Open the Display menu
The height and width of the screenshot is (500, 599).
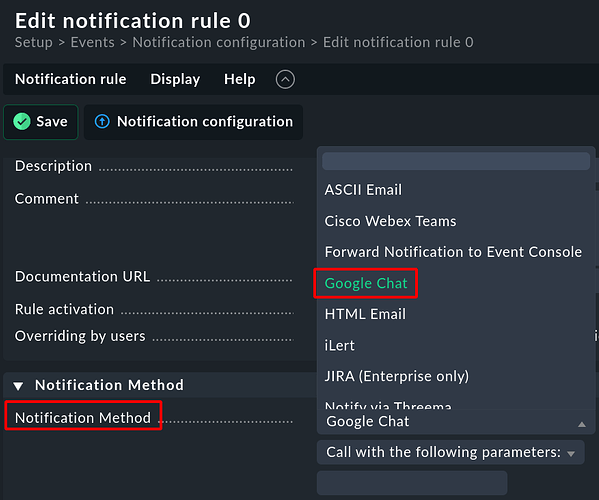(175, 79)
